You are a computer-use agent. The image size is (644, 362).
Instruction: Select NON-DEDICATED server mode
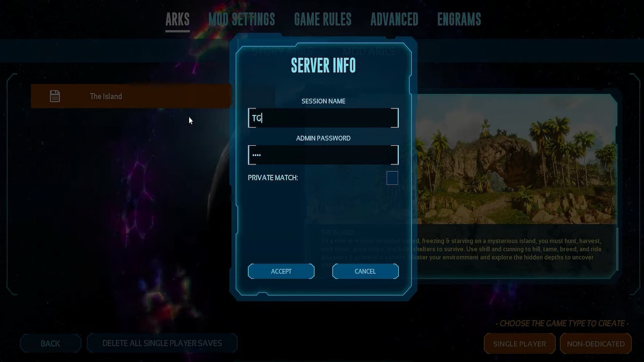[x=596, y=344]
